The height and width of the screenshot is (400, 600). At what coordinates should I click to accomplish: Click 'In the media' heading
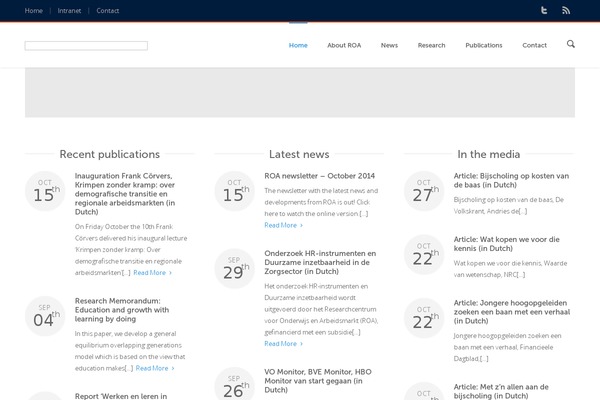tap(489, 154)
